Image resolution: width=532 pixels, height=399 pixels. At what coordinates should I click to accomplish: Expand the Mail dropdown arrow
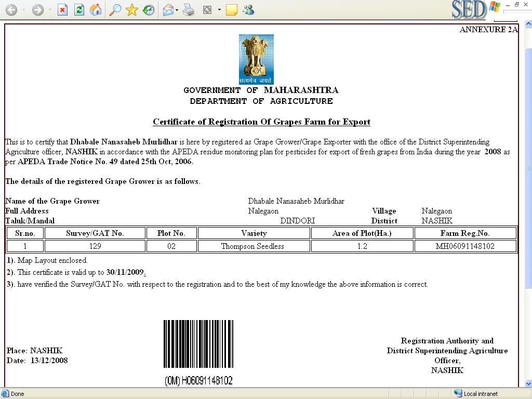177,10
